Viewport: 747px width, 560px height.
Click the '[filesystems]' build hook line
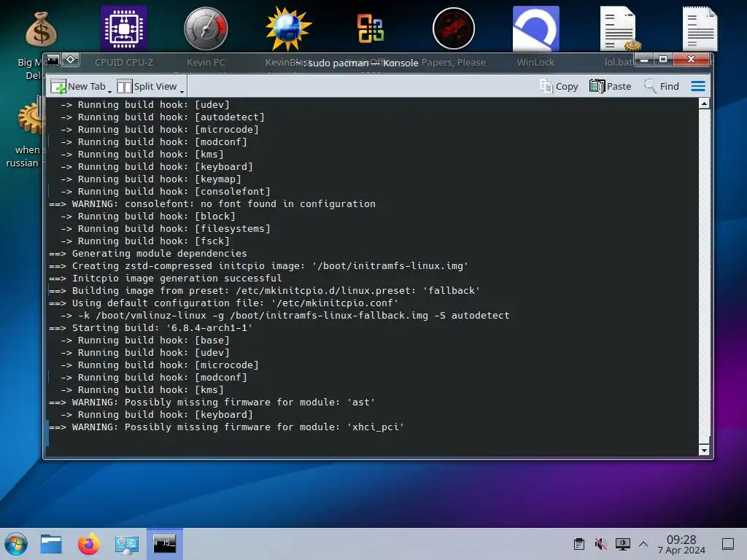pos(165,228)
